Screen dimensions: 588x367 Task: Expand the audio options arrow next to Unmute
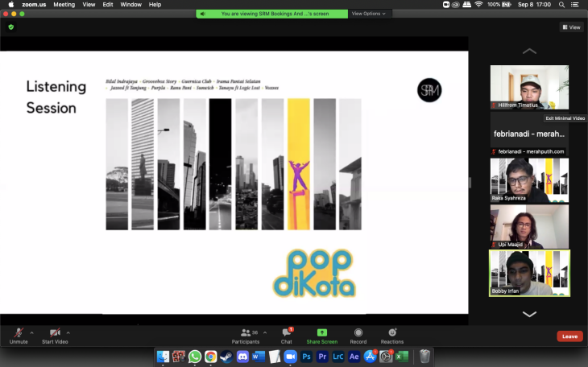(x=32, y=332)
